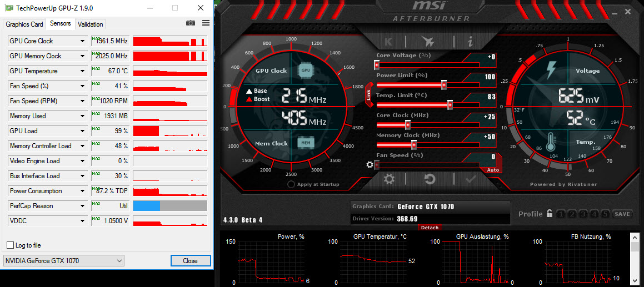This screenshot has width=644, height=287.
Task: Select Afterburner profile slot 4
Action: [595, 214]
